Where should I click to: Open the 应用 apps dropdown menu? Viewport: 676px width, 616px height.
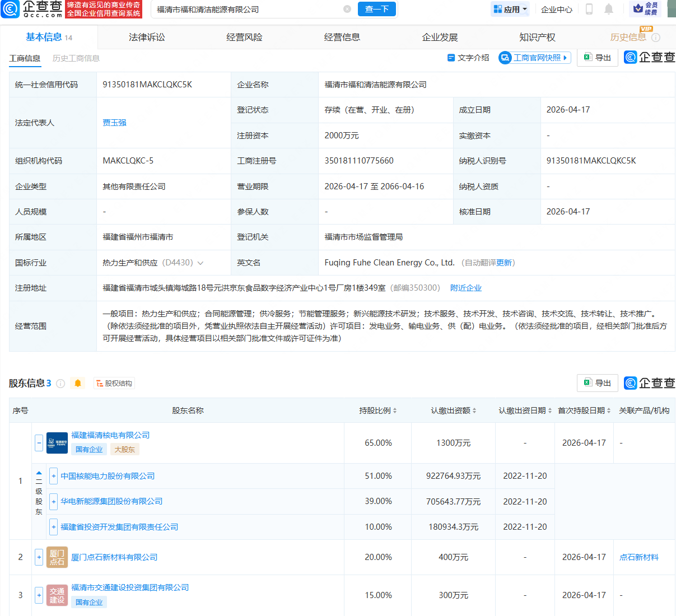click(x=510, y=10)
